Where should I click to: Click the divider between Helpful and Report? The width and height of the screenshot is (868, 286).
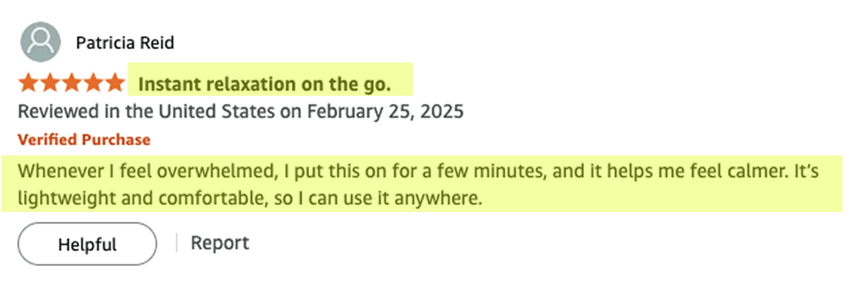click(177, 243)
